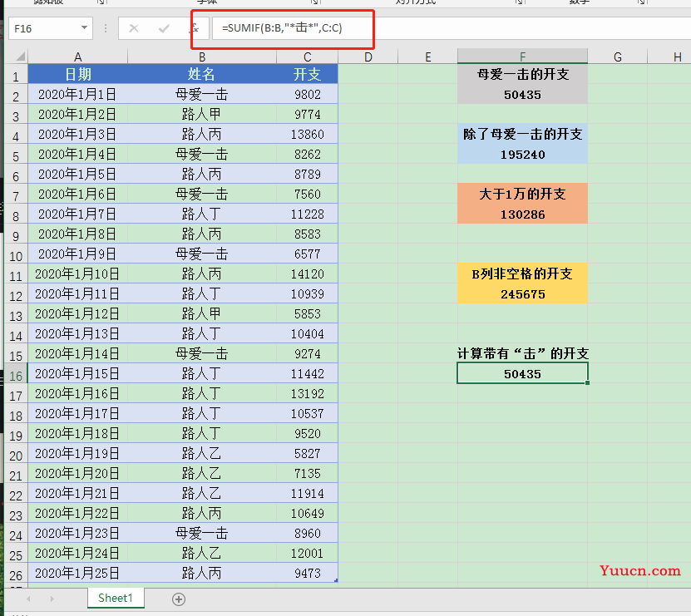Viewport: 691px width, 616px height.
Task: Select 母爱一击 cell in row 15
Action: coord(202,354)
